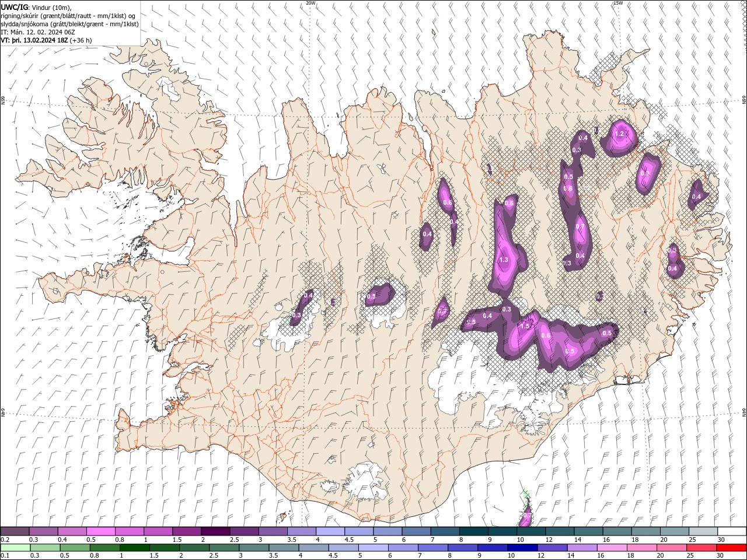Select the light lavender 4–4.5 swatch in the upper legend row

coord(330,531)
